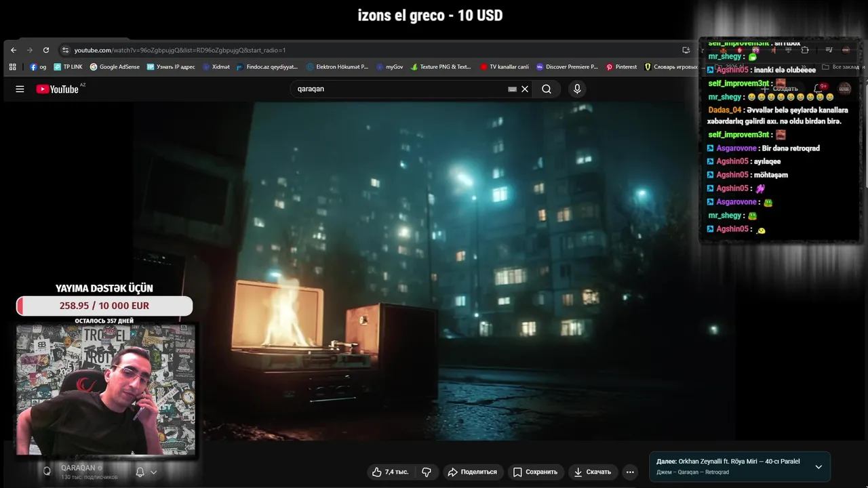Open the 'Узнать IP адрес' bookmark

(171, 67)
